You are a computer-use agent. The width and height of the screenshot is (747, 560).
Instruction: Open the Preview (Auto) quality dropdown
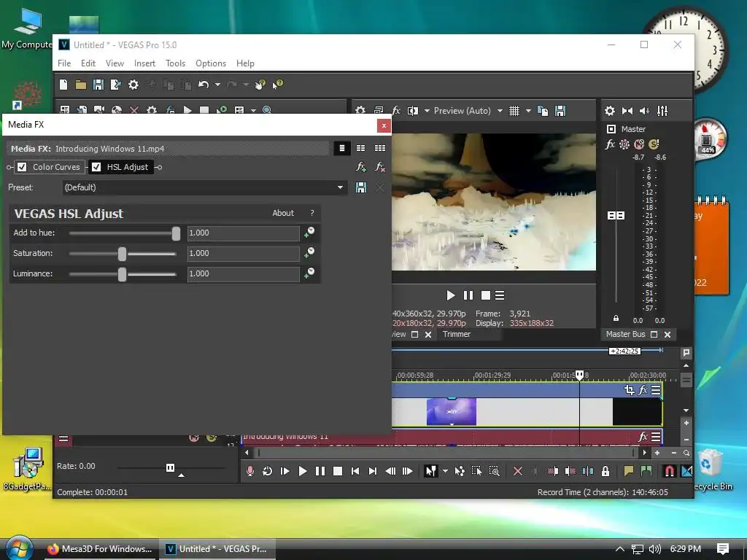(x=500, y=111)
